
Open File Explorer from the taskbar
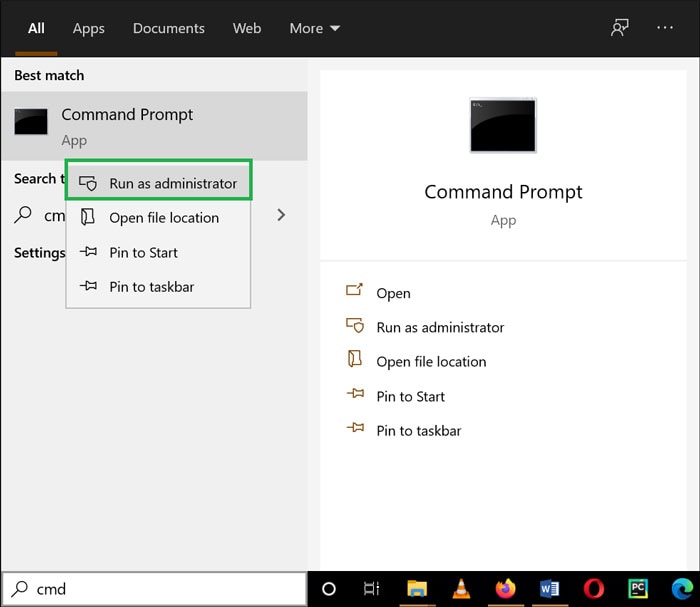(416, 589)
